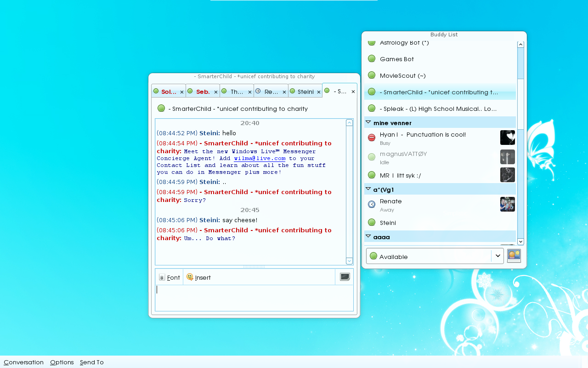Close the active SmarterChild tab
588x368 pixels.
[x=353, y=92]
